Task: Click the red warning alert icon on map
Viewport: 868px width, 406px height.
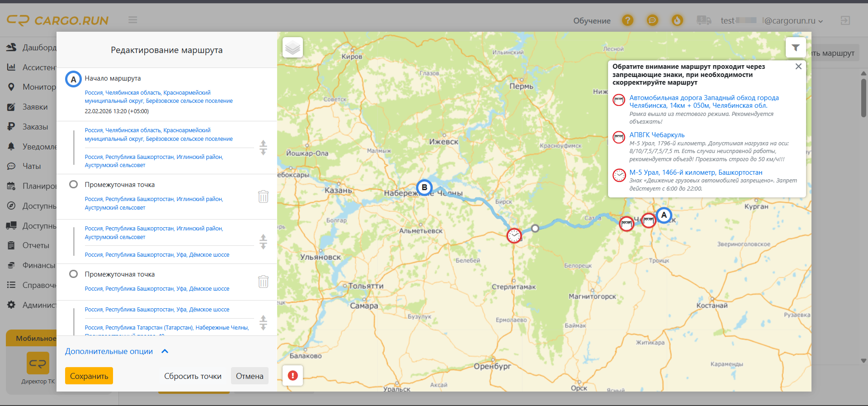Action: pos(292,376)
